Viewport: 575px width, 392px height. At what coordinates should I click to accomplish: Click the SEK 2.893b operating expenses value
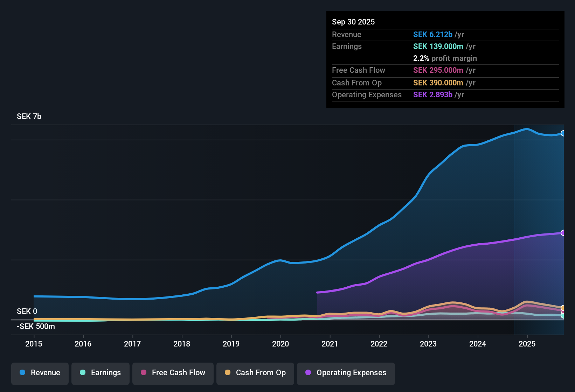tap(433, 94)
